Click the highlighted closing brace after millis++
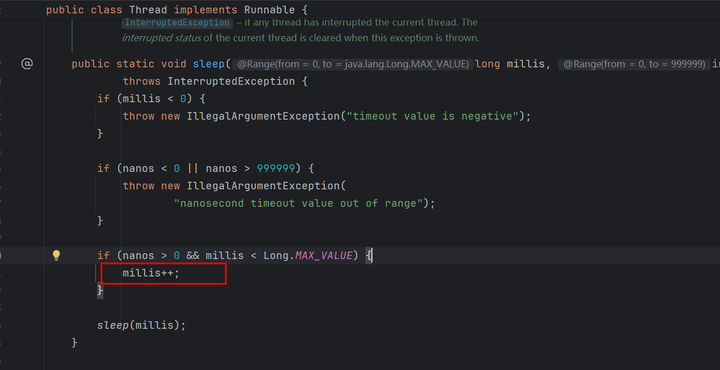This screenshot has height=370, width=720. pyautogui.click(x=100, y=290)
